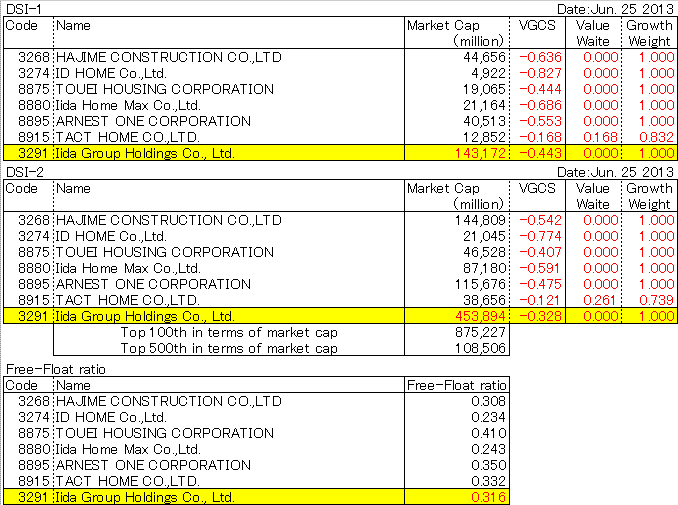Click Value Weight cell 0.168
Image resolution: width=678 pixels, height=505 pixels.
click(601, 137)
